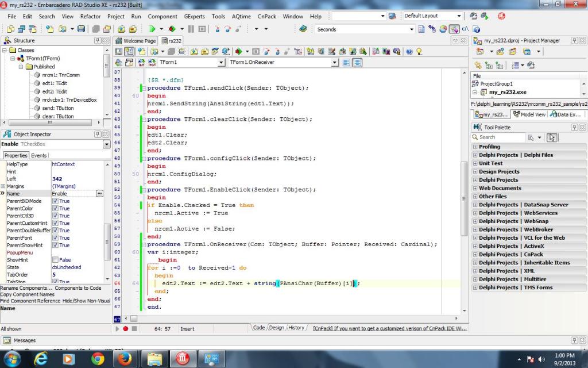Click the Pause program icon
The width and height of the screenshot is (588, 368).
coord(191,29)
